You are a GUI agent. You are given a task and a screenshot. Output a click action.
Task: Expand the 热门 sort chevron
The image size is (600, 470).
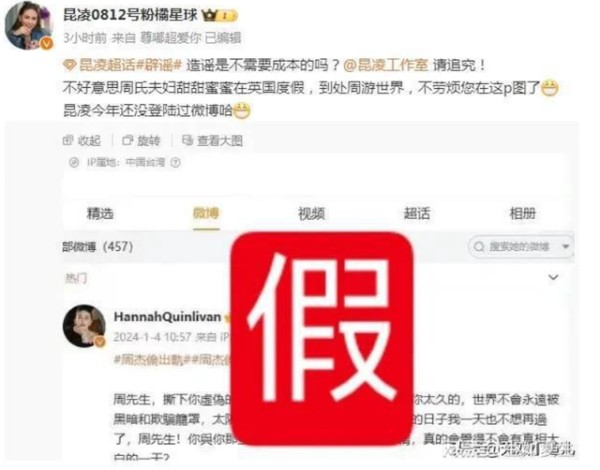coord(553,277)
